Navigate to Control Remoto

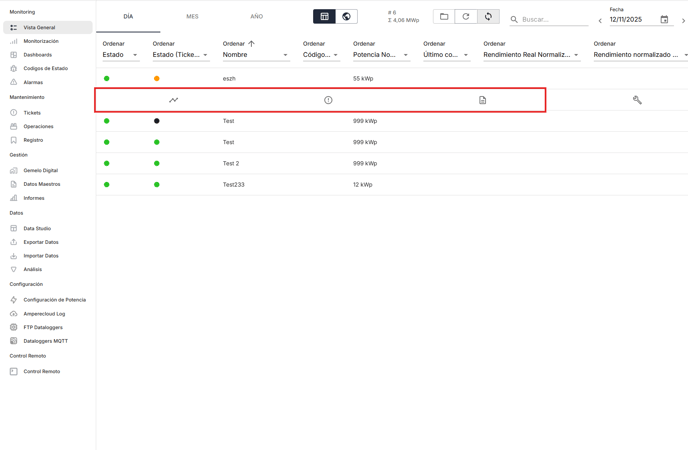(41, 372)
